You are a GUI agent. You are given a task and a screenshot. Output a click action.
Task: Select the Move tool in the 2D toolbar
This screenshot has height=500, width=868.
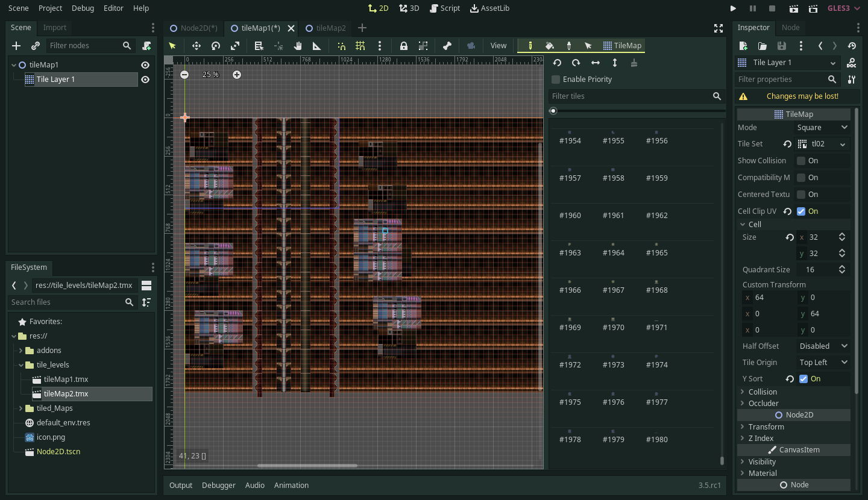click(196, 46)
